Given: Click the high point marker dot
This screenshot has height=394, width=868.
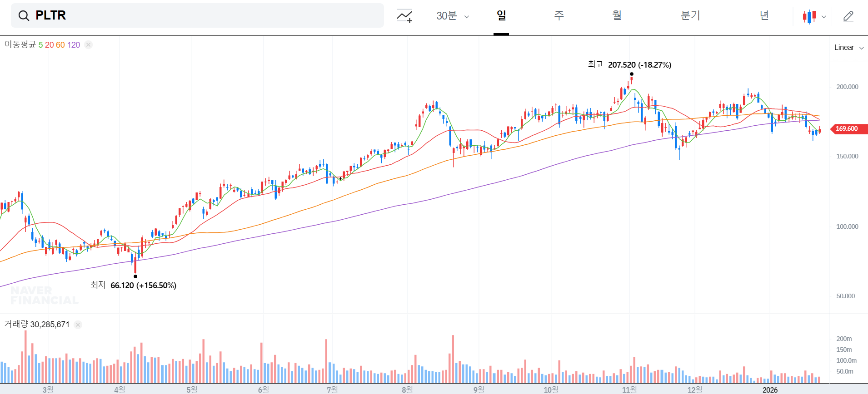Looking at the screenshot, I should [x=632, y=74].
